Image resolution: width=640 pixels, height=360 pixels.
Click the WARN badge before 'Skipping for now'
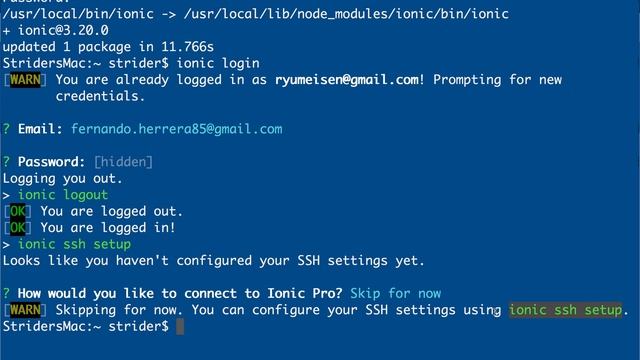point(25,310)
